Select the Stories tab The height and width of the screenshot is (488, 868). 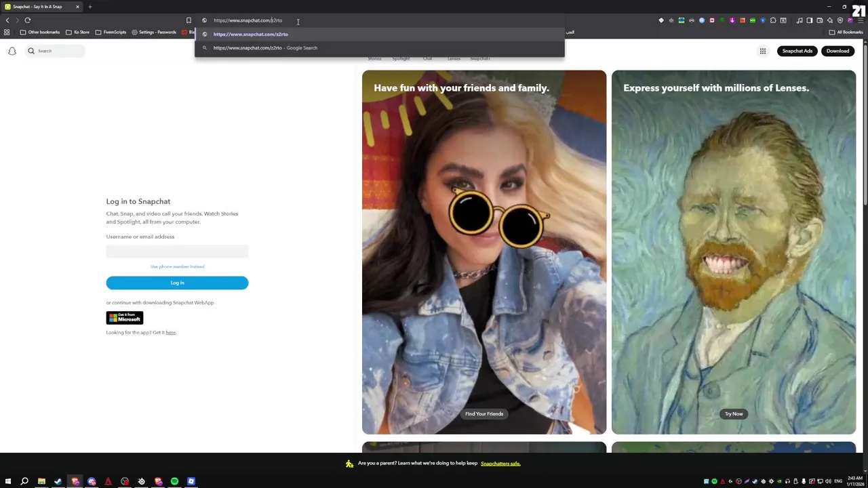[x=374, y=59]
